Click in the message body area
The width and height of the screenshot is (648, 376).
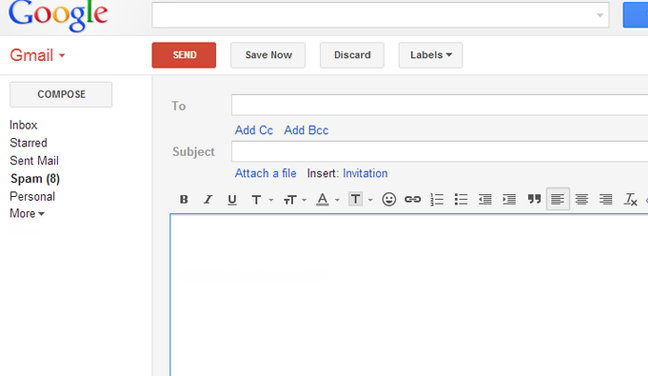click(x=409, y=295)
